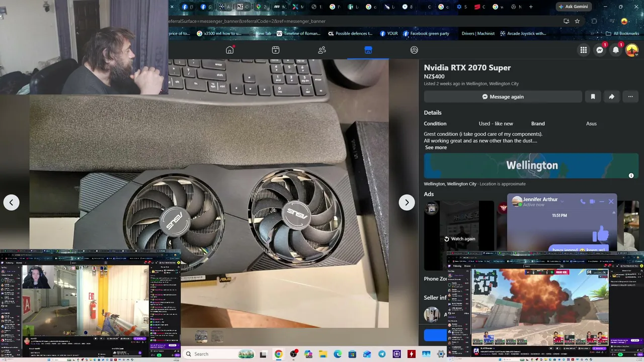The width and height of the screenshot is (644, 362).
Task: Open the Facebook Groups icon
Action: coord(414,50)
